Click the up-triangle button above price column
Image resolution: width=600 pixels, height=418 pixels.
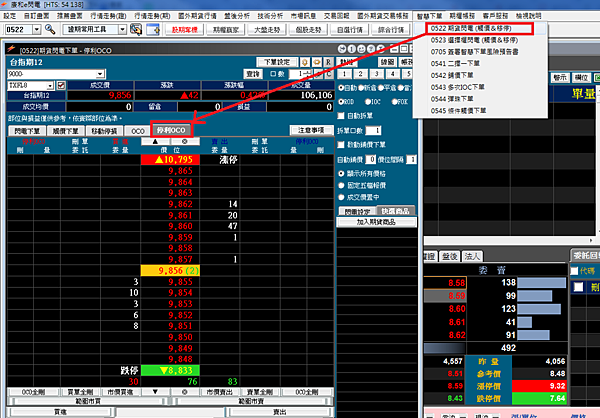(155, 141)
